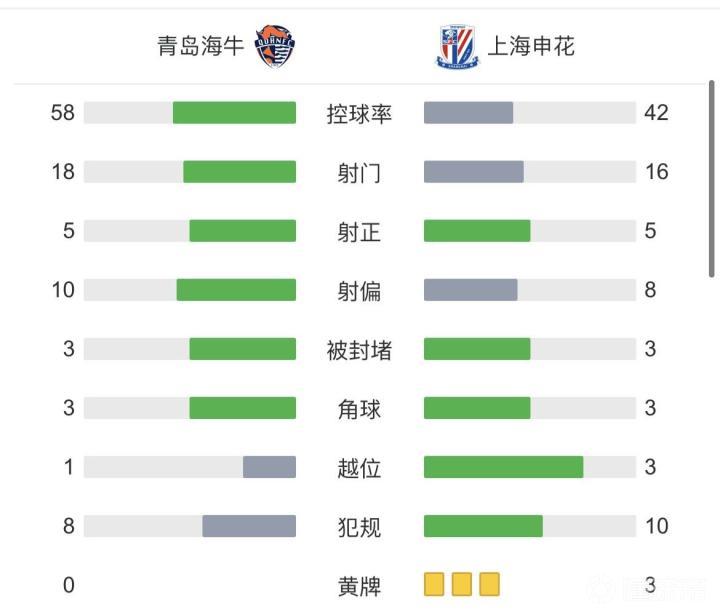The image size is (720, 614).
Task: Click 上海申花's gray possession bar
Action: [x=468, y=113]
